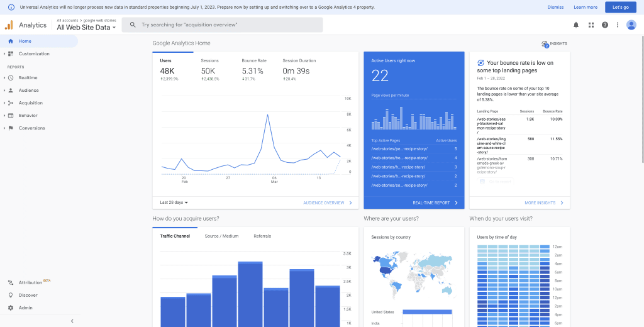Click the search input field

222,25
